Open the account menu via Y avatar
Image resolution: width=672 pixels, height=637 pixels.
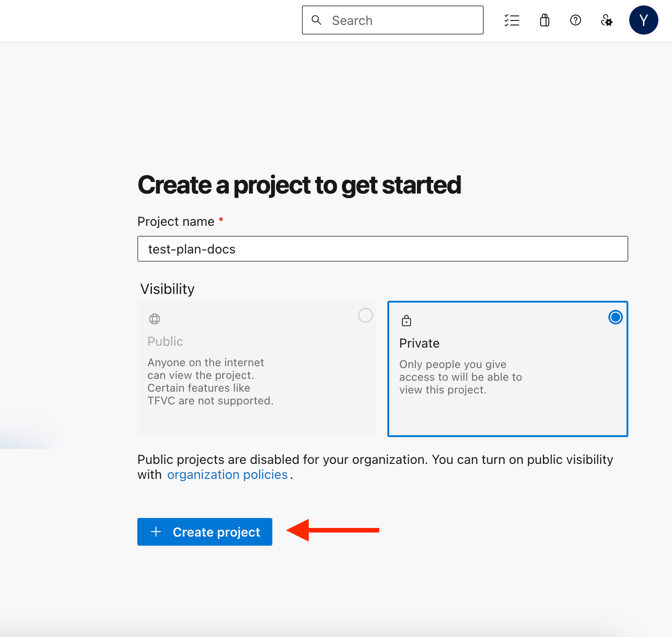[x=643, y=20]
